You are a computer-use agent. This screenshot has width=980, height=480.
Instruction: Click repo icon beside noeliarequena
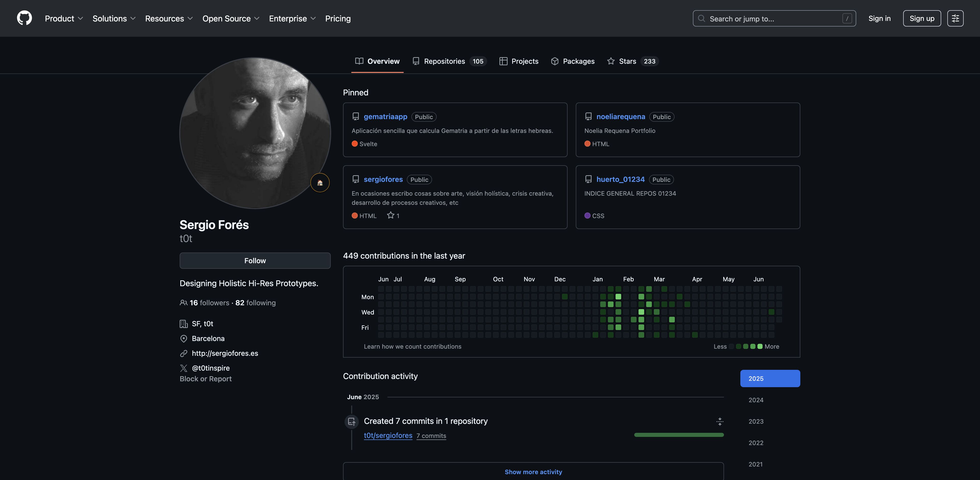(x=589, y=117)
